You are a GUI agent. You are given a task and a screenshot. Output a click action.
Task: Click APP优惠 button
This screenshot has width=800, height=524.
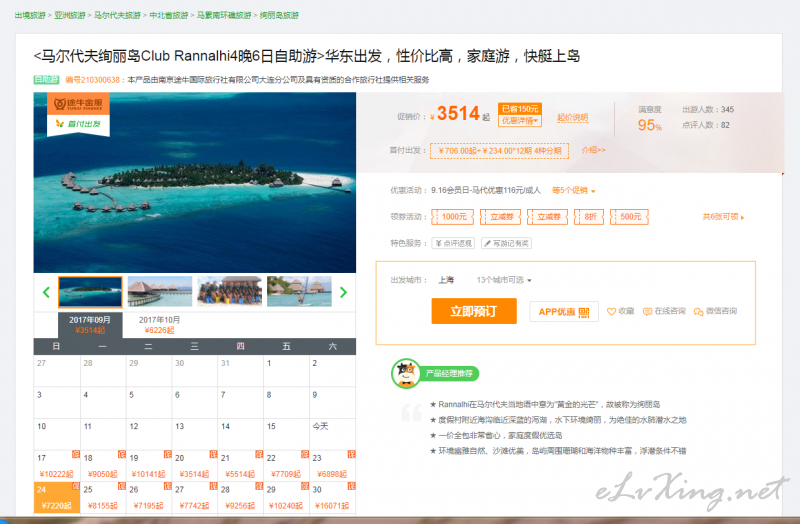click(564, 312)
